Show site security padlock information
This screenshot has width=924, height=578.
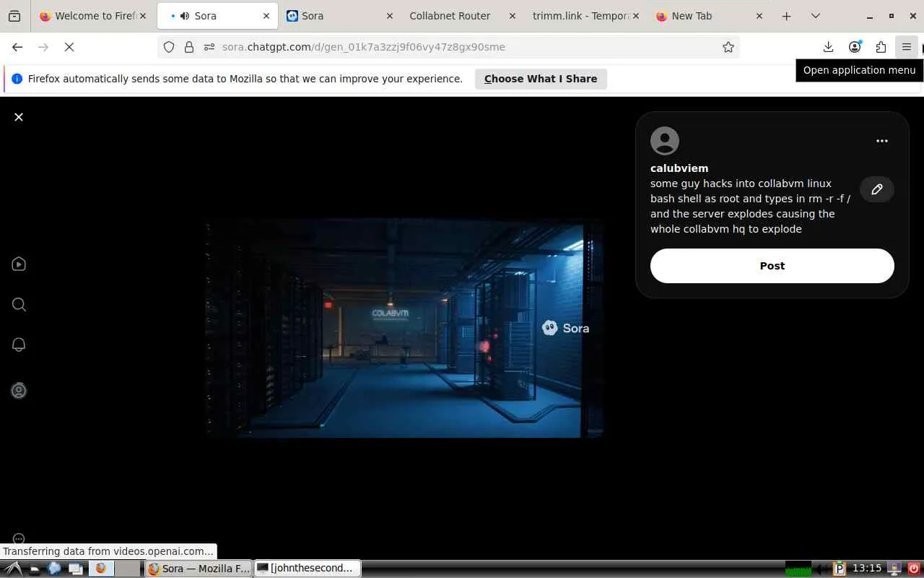tap(189, 47)
